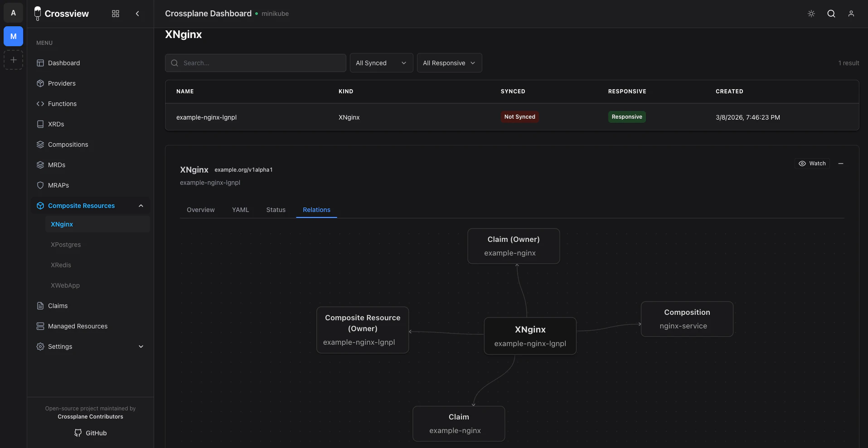
Task: Collapse the XNginx detail panel with minus icon
Action: [x=841, y=164]
